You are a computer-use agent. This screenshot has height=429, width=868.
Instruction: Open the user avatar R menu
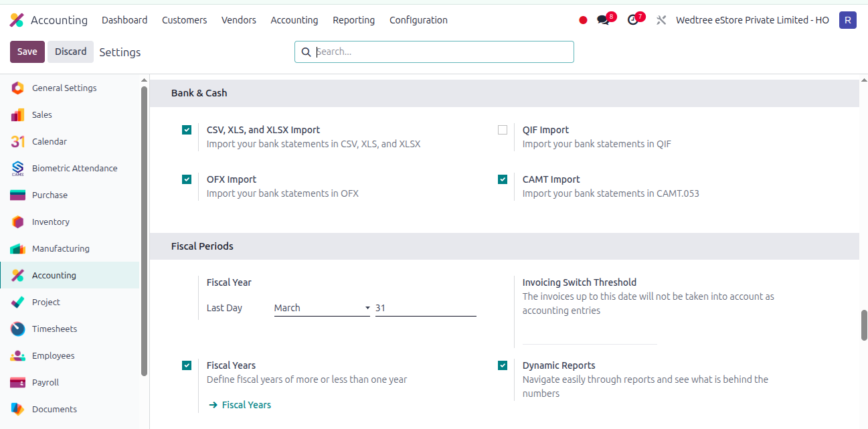848,20
